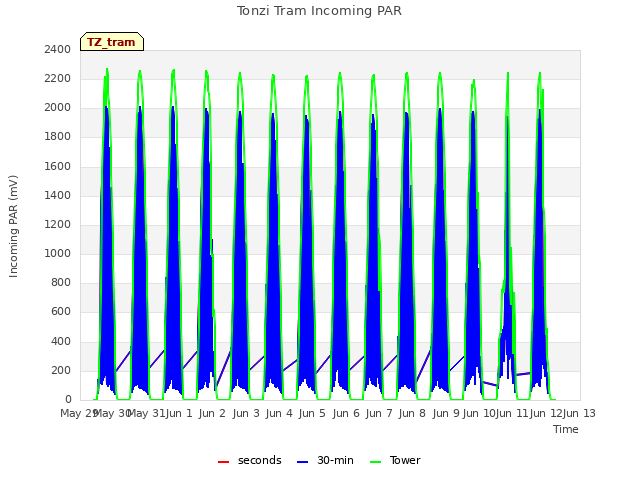
Task: Click the Jun 9 x-axis date label
Action: (x=446, y=413)
